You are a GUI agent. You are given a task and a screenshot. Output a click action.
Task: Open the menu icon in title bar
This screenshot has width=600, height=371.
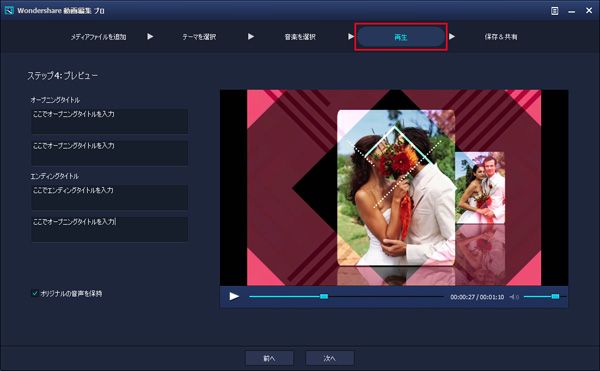554,11
